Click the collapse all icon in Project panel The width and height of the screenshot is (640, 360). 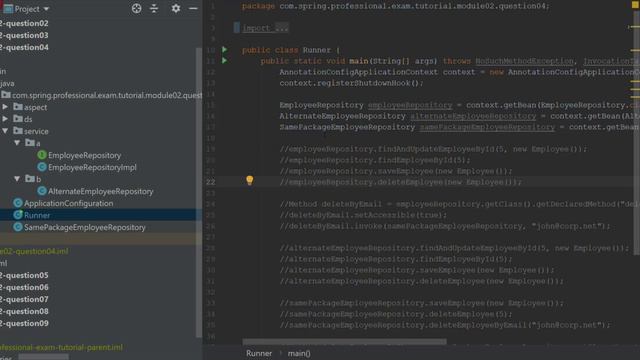click(154, 9)
